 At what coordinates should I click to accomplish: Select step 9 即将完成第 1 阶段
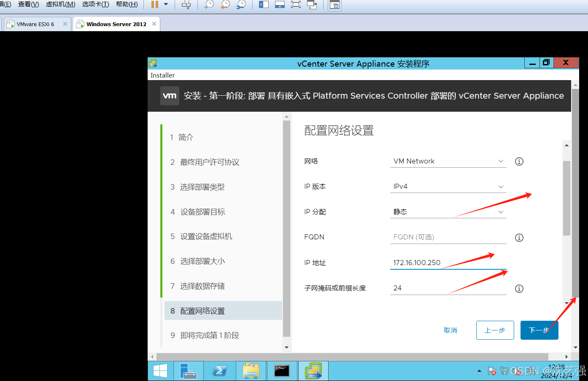[223, 335]
